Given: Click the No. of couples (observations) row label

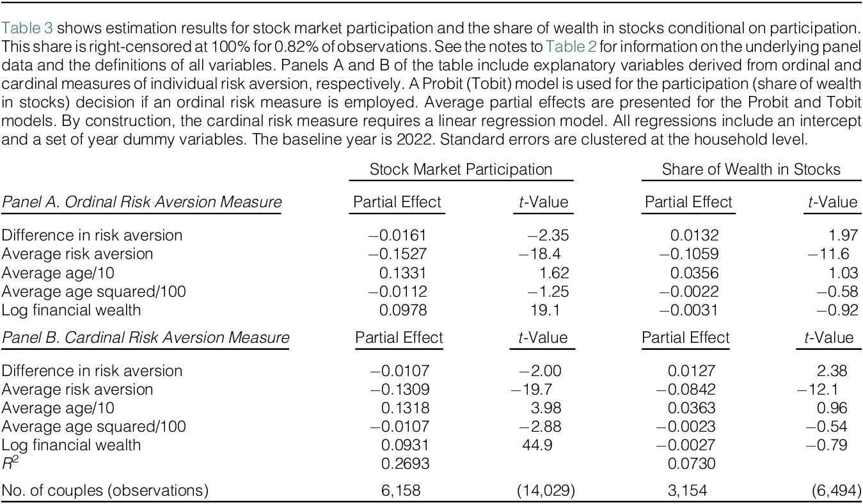Looking at the screenshot, I should tap(106, 491).
